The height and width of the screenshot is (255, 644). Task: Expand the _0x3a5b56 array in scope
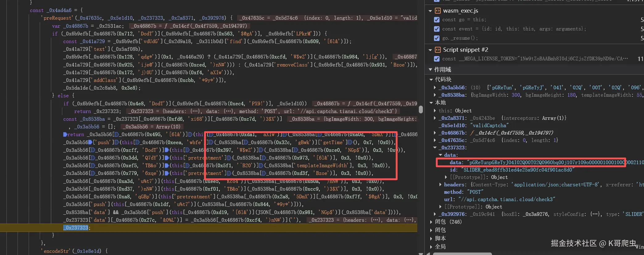435,87
